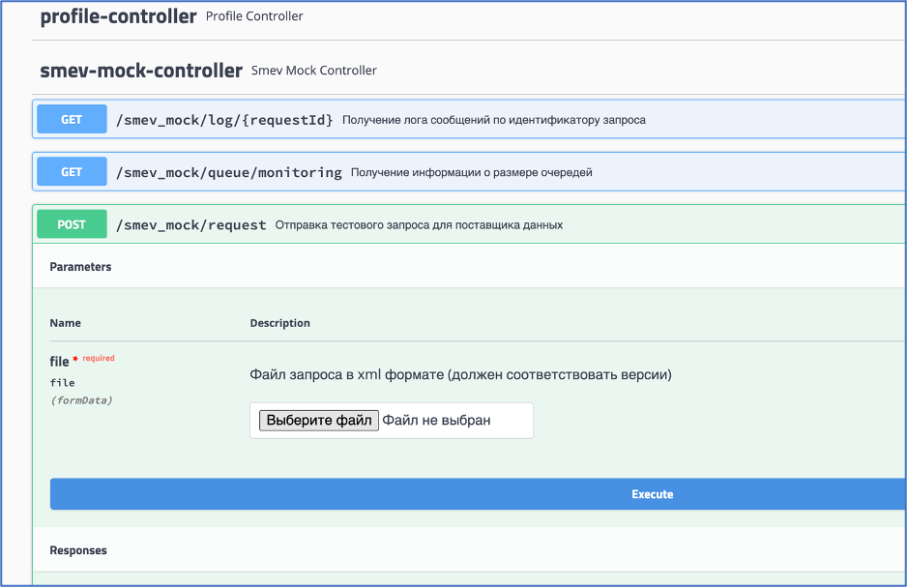The width and height of the screenshot is (907, 588).
Task: Open the /smev_mock/queue/monitoring endpoint
Action: point(229,172)
